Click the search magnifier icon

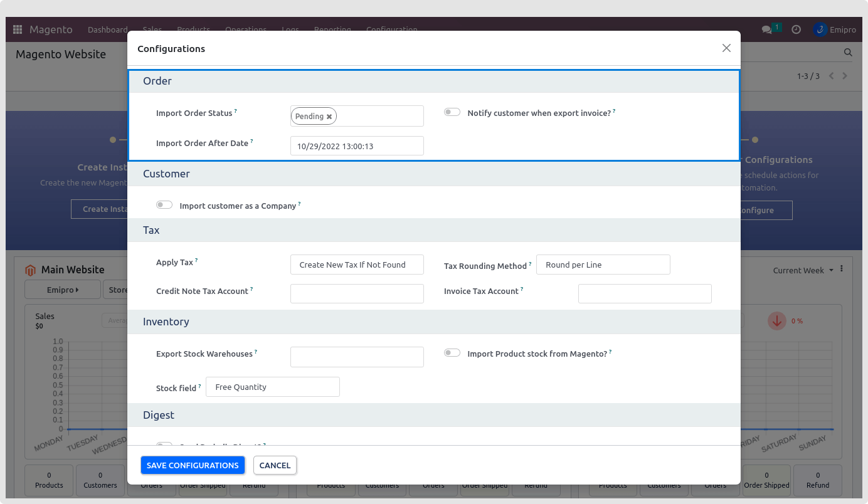click(848, 53)
